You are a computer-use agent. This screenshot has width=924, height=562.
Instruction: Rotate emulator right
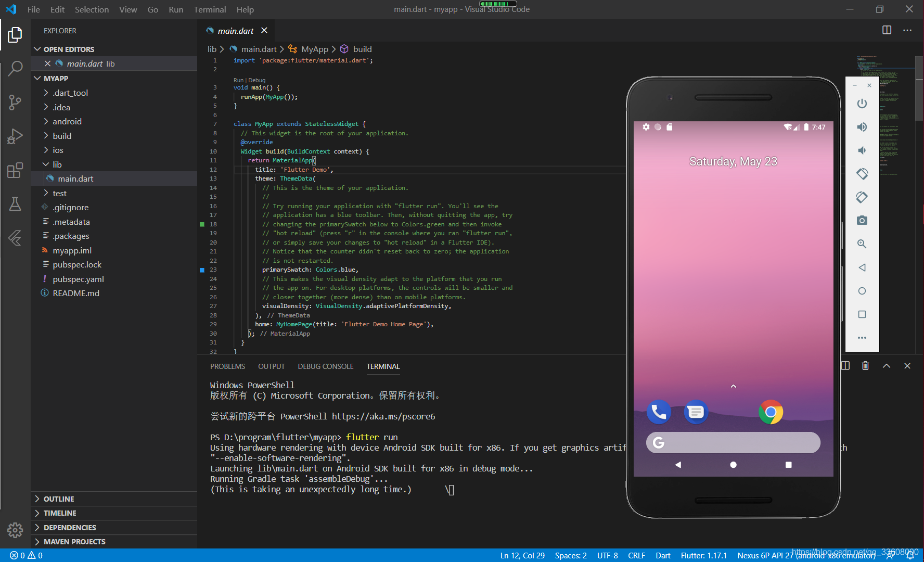(862, 197)
